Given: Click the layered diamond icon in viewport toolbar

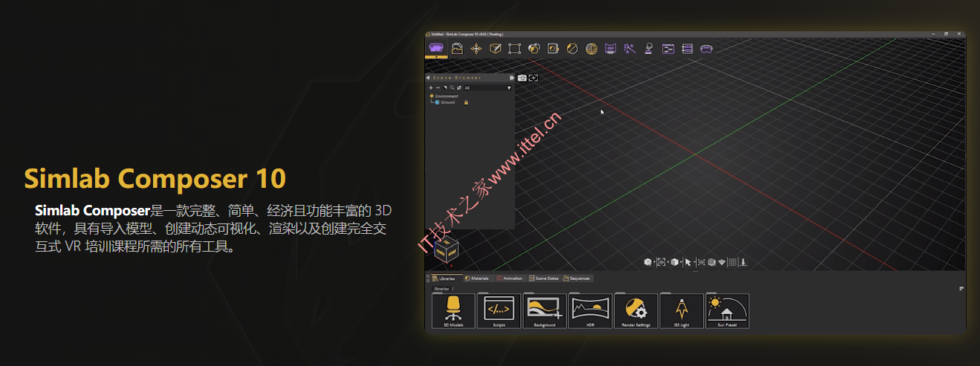Looking at the screenshot, I should (721, 262).
